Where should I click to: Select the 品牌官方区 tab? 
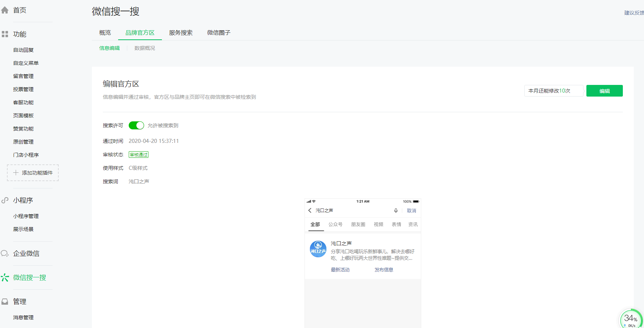(140, 33)
